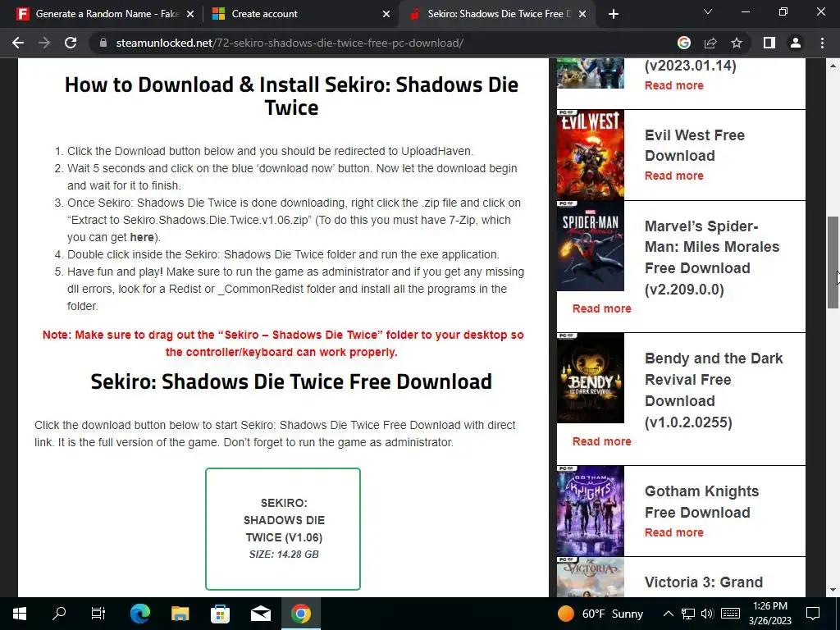The width and height of the screenshot is (840, 630).
Task: Click the address bar URL field
Action: click(x=386, y=43)
